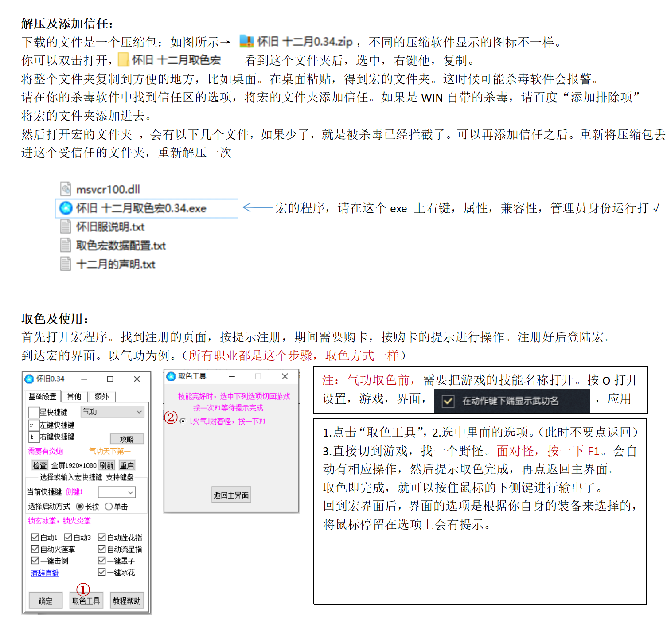Click the 刷新 button
The image size is (667, 644).
[x=106, y=465]
